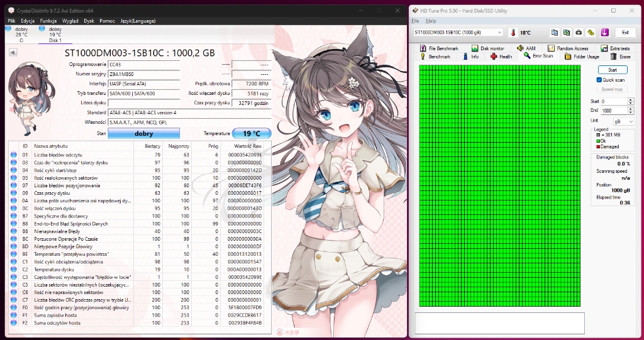This screenshot has height=340, width=644.
Task: Click the options wrench icon in HD Tune toolbar
Action: click(591, 33)
